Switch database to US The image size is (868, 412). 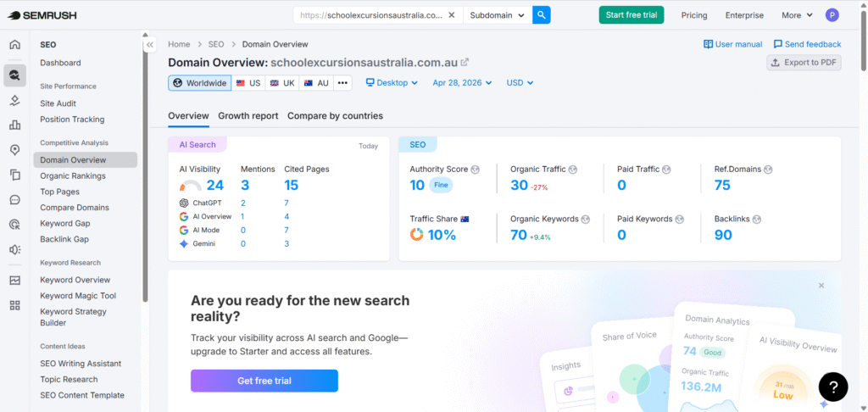[248, 83]
